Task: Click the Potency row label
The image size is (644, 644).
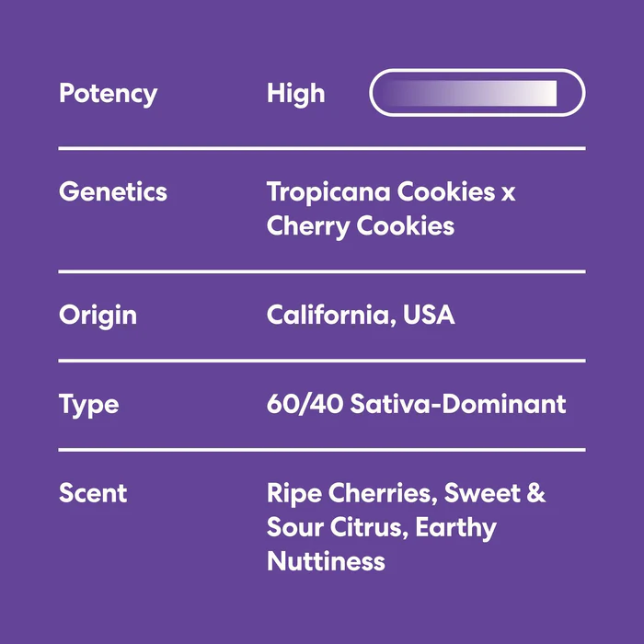Action: 108,94
